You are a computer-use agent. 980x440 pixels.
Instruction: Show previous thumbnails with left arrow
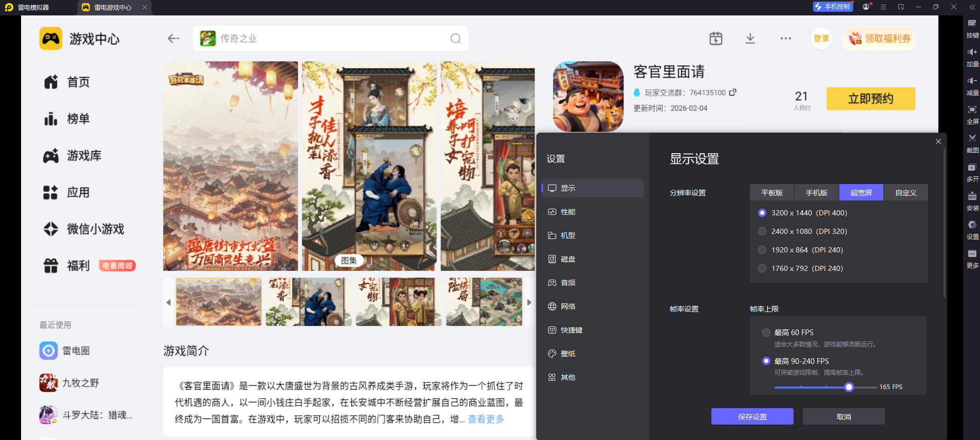[x=168, y=302]
